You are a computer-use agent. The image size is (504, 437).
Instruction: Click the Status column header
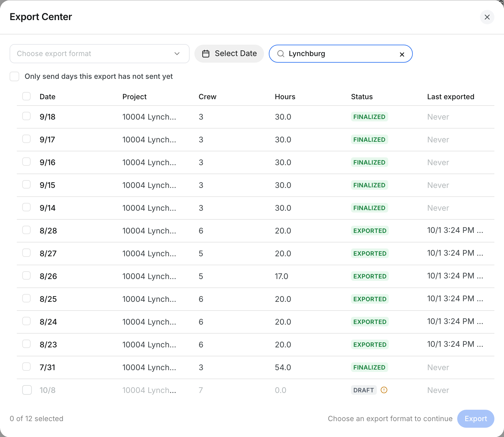pos(362,97)
